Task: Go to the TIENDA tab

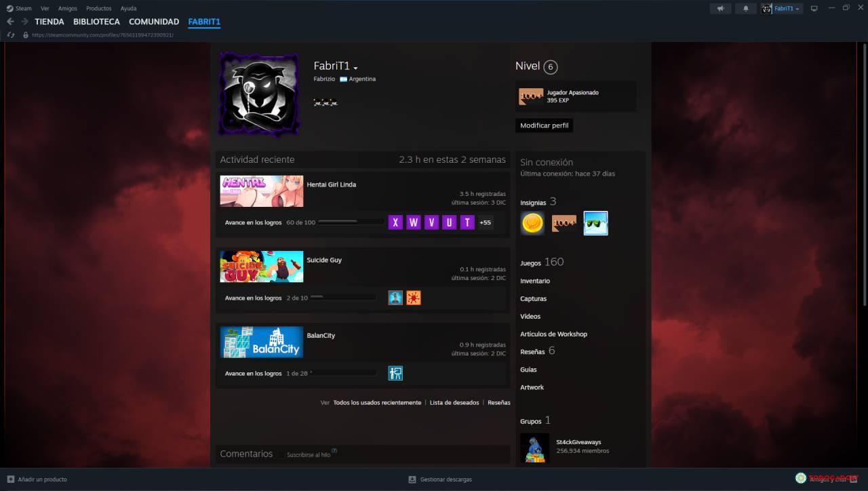Action: pos(50,22)
